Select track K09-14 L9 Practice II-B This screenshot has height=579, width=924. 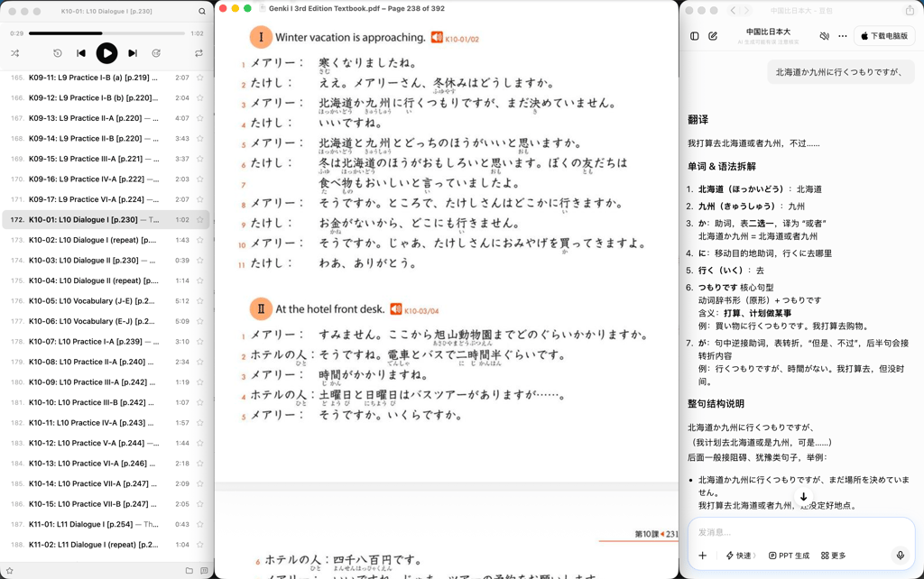[x=106, y=138]
